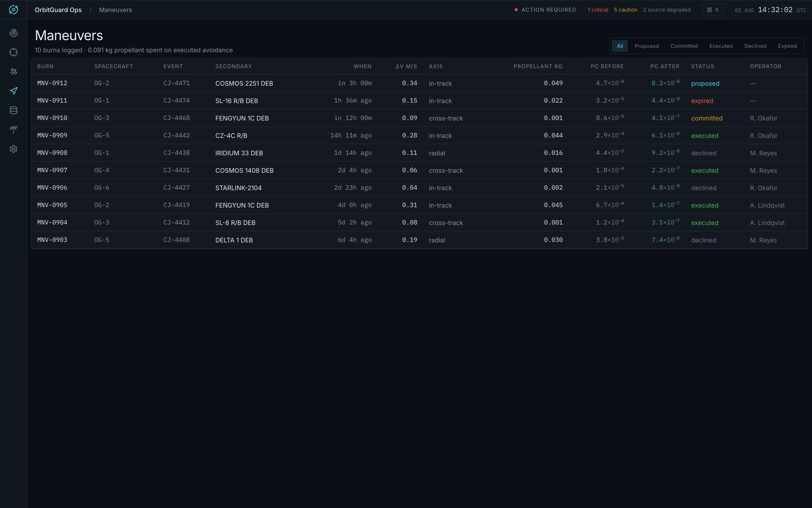Click the OrbitGuard Ops breadcrumb link
812x508 pixels.
[x=58, y=10]
